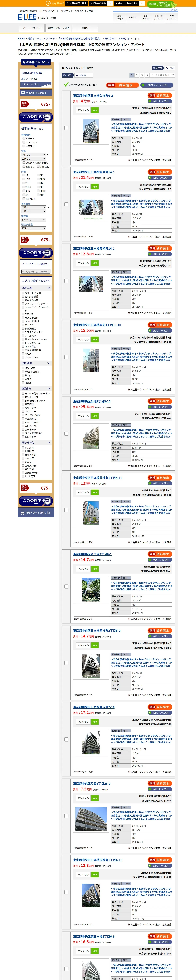This screenshot has height=980, width=196.
Task: Open 保存した条件で探す in top bar
Action: (x=126, y=3)
